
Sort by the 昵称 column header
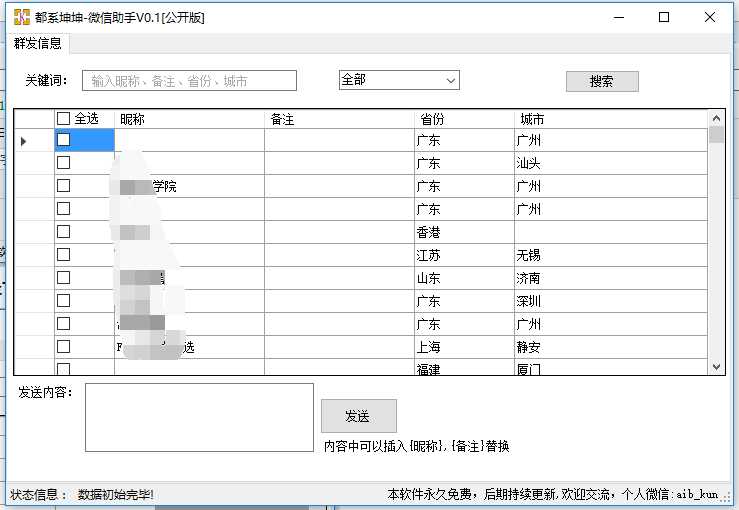189,119
